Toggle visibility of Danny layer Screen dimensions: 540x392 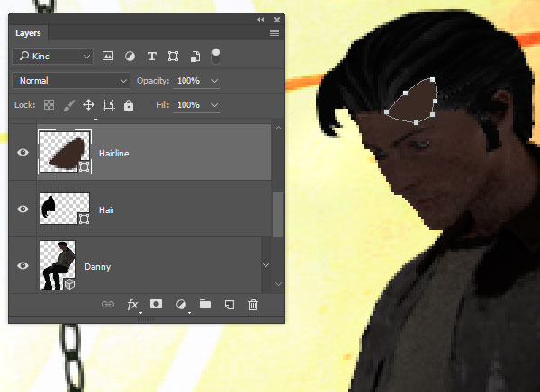pos(22,265)
